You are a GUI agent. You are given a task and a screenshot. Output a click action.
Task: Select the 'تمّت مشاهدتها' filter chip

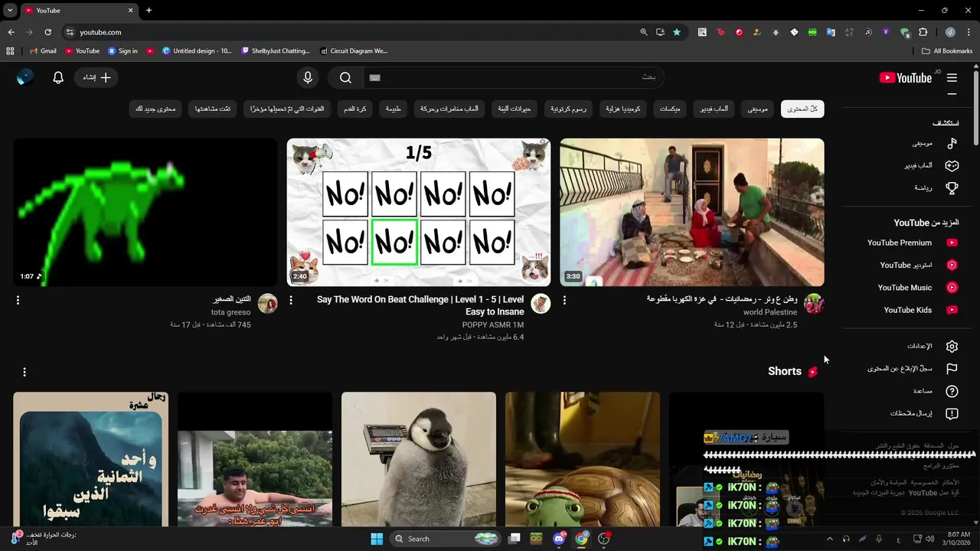point(213,109)
